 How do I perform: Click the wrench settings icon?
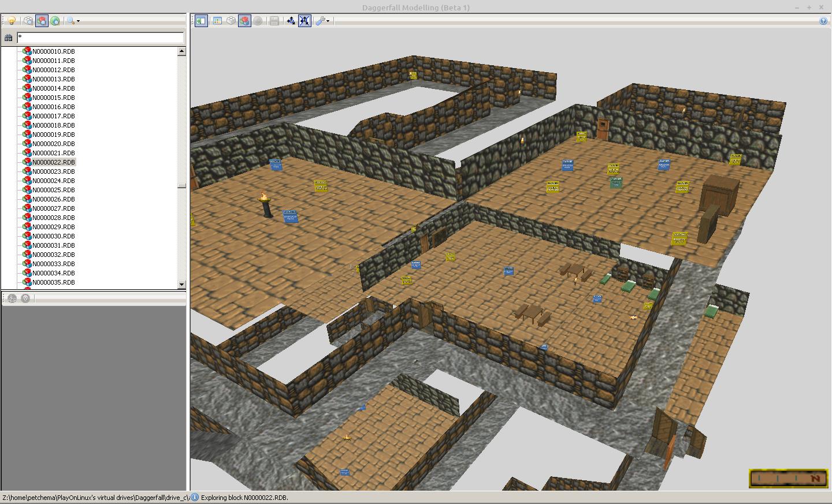(320, 21)
